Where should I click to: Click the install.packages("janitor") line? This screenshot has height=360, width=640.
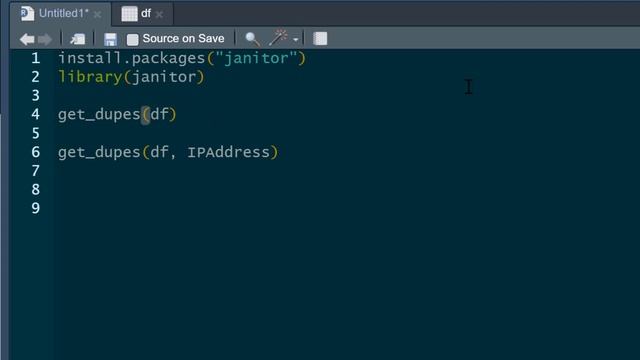(182, 58)
